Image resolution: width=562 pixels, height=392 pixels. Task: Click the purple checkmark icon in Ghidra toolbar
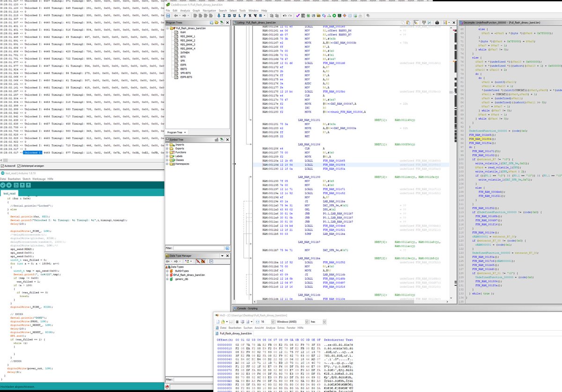[298, 15]
